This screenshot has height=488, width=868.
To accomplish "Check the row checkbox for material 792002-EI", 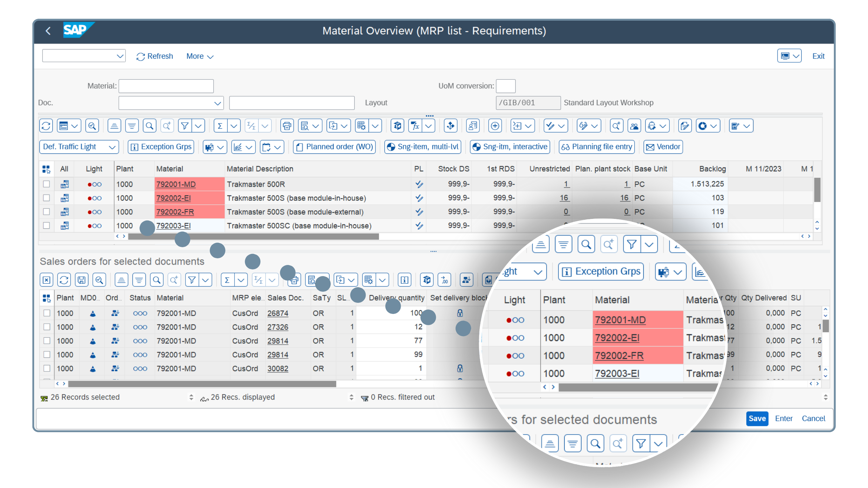I will point(46,198).
